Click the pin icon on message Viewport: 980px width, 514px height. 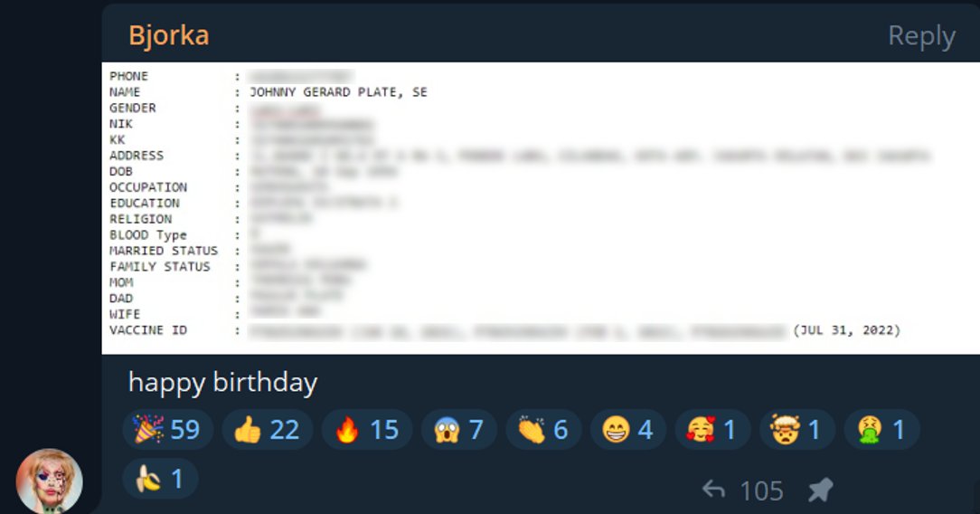pos(820,490)
